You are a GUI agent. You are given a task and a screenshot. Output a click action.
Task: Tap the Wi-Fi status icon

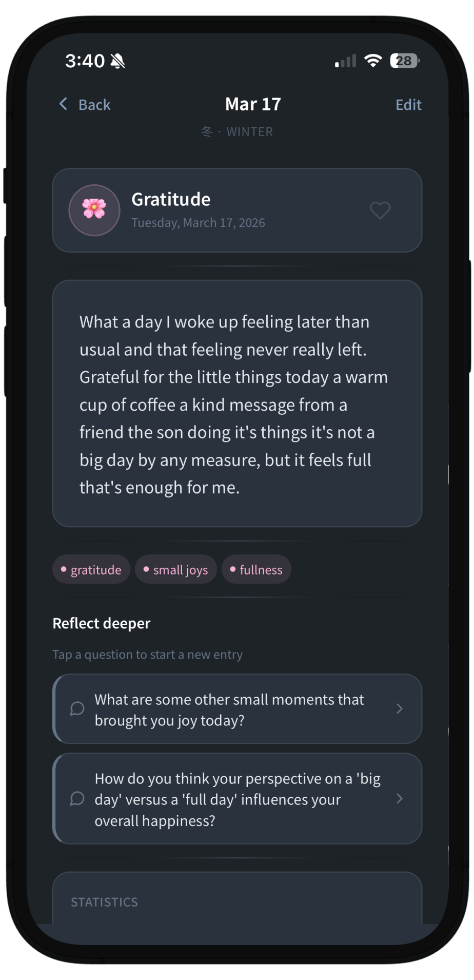coord(373,61)
